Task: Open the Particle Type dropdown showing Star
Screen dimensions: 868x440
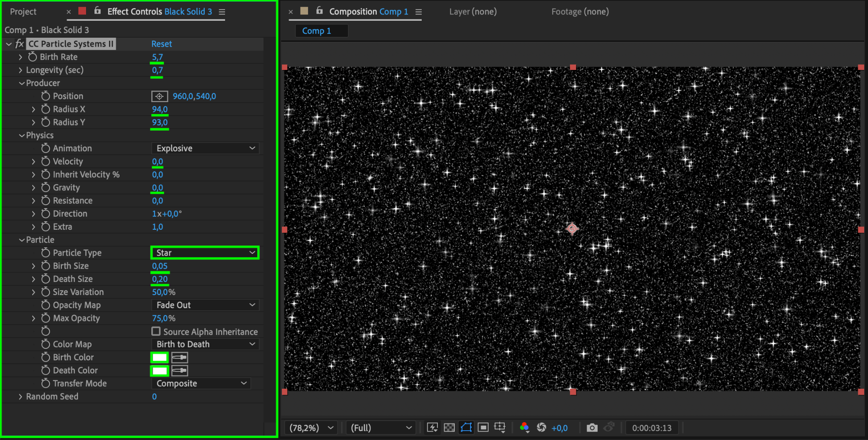Action: coord(205,253)
